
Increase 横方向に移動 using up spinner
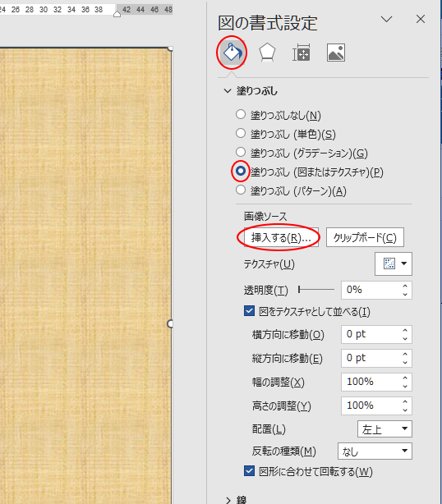coord(405,330)
